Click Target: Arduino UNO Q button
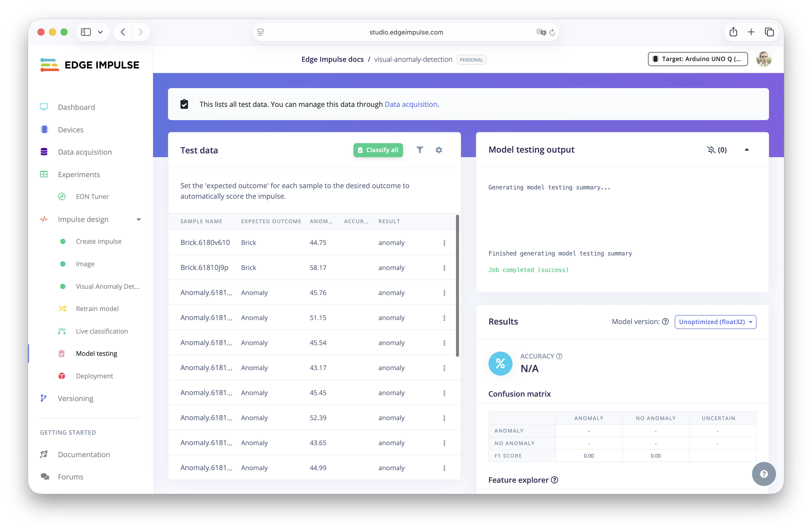This screenshot has height=531, width=812. coord(698,59)
